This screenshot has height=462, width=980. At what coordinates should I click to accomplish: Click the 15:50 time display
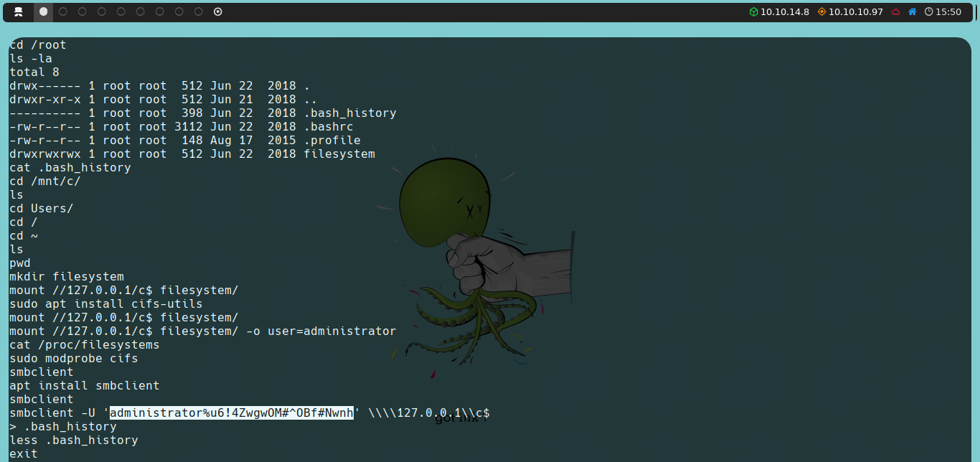pos(948,11)
